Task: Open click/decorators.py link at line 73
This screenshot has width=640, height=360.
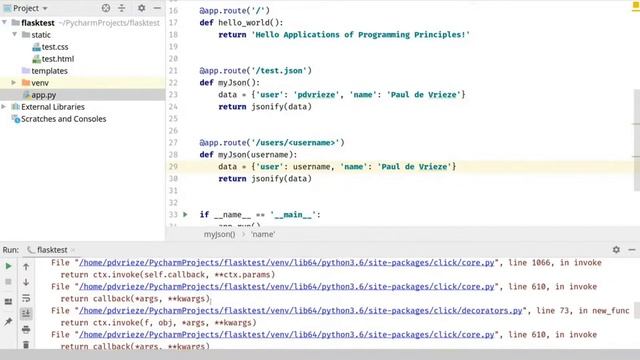Action: pyautogui.click(x=301, y=311)
